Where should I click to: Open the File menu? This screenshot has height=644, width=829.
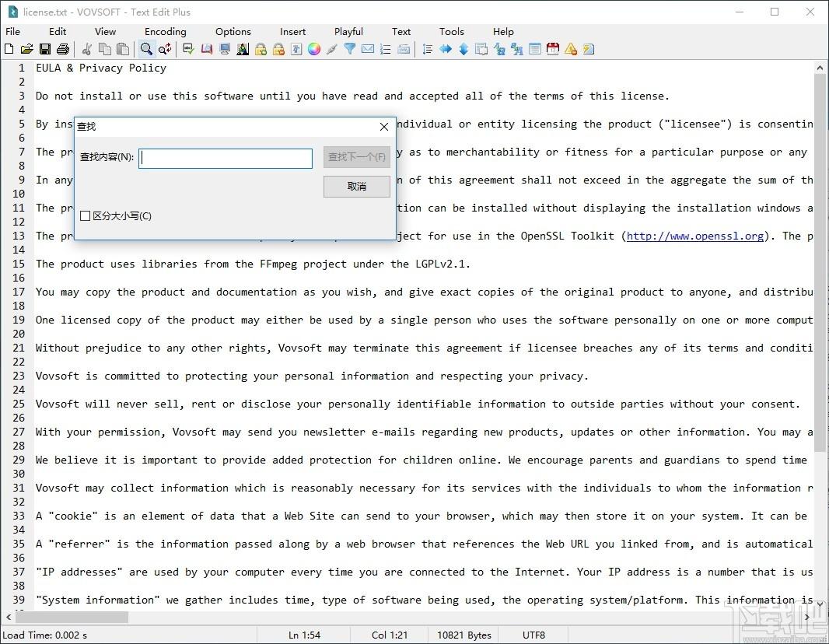tap(12, 32)
